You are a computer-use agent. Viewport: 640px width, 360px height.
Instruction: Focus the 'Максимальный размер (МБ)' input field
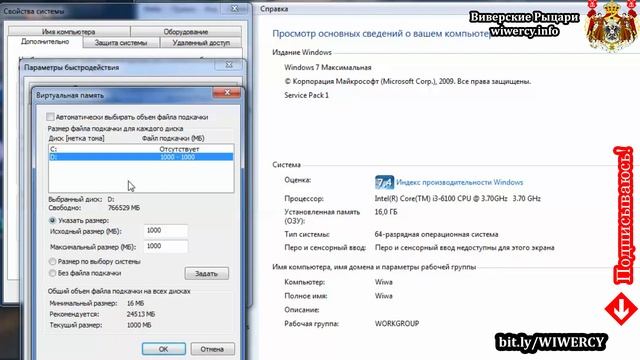coord(166,247)
